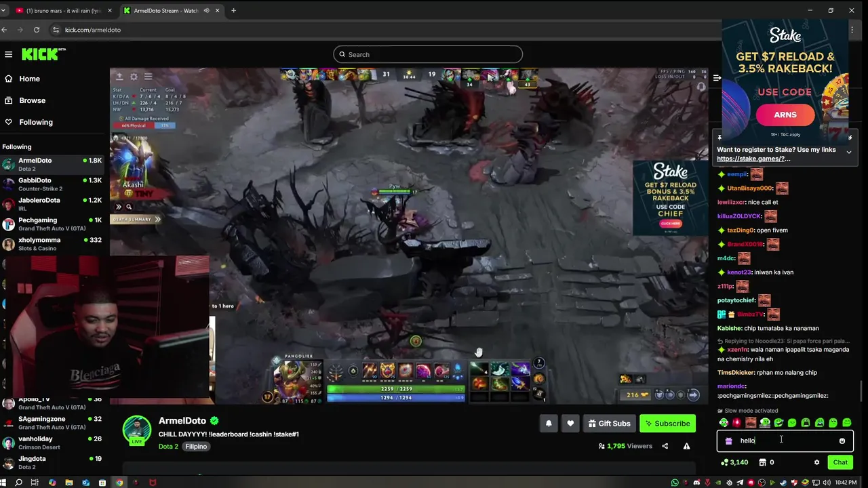Open JaboleroDota channel from sidebar
This screenshot has height=488, width=868.
[53, 204]
